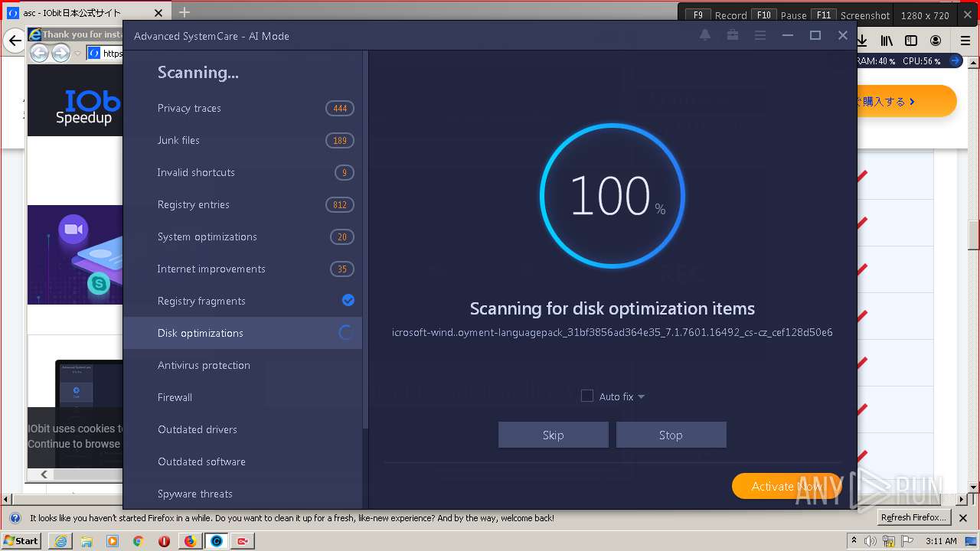
Task: Click the Stop button
Action: click(x=671, y=435)
